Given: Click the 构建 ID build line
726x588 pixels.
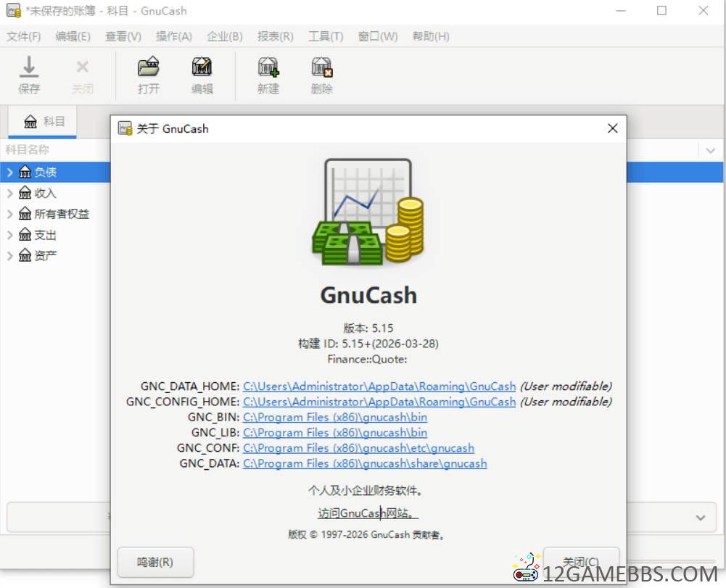Looking at the screenshot, I should (368, 344).
